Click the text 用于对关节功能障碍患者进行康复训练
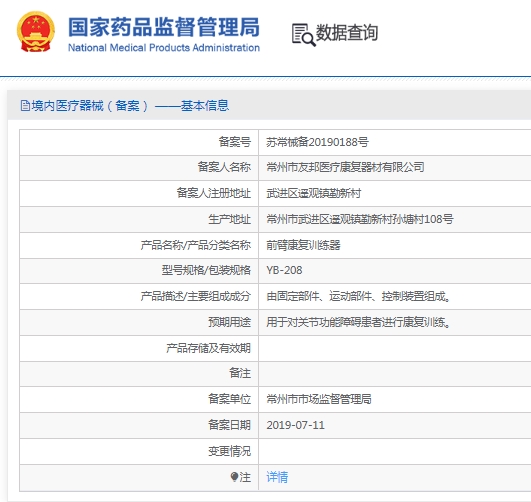This screenshot has height=502, width=531. (x=358, y=322)
